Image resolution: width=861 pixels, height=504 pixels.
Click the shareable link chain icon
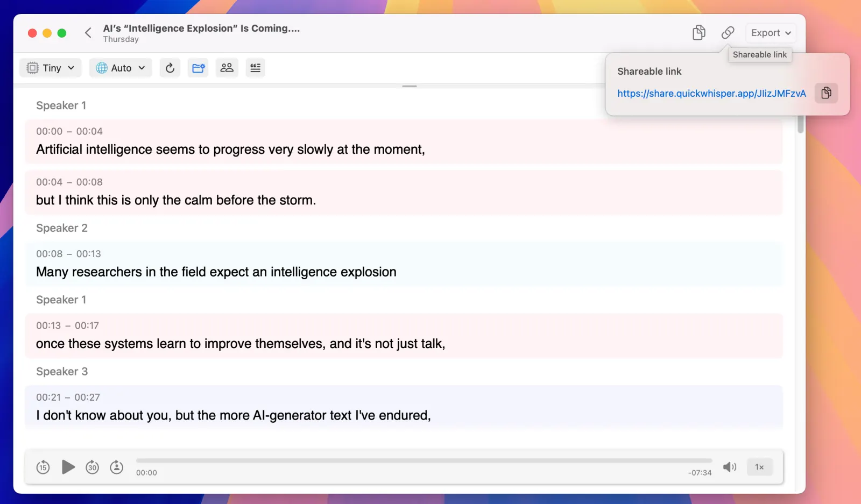[x=728, y=33]
